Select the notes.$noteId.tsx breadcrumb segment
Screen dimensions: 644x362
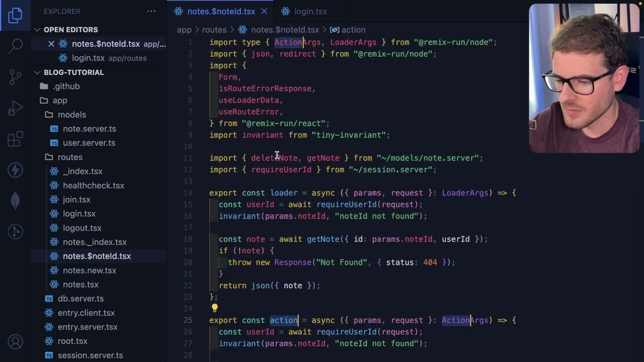[285, 30]
